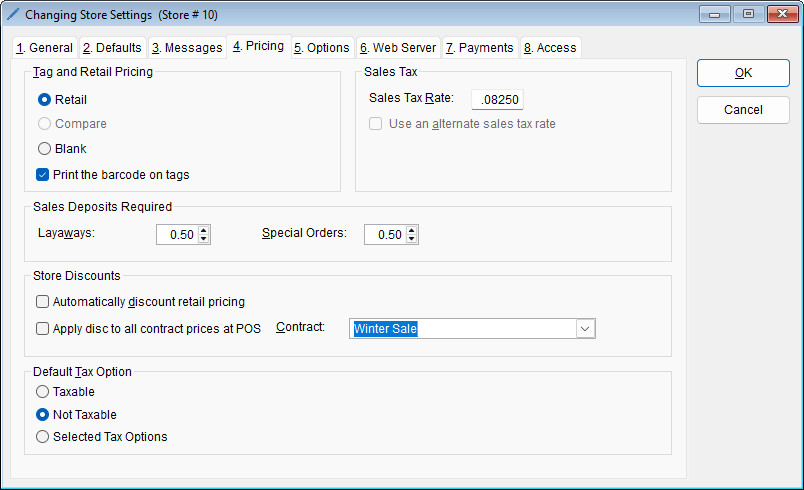Click the pencil icon in title bar
Image resolution: width=804 pixels, height=490 pixels.
pyautogui.click(x=13, y=15)
